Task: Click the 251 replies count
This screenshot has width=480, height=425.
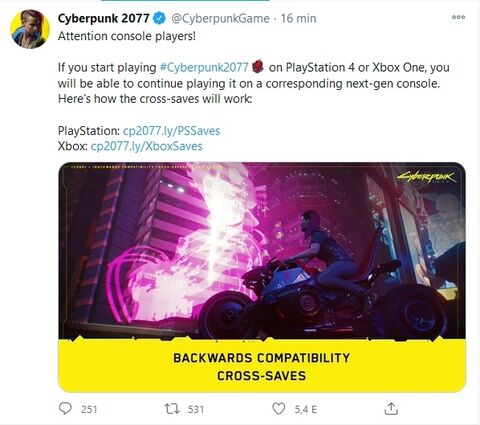Action: 89,409
